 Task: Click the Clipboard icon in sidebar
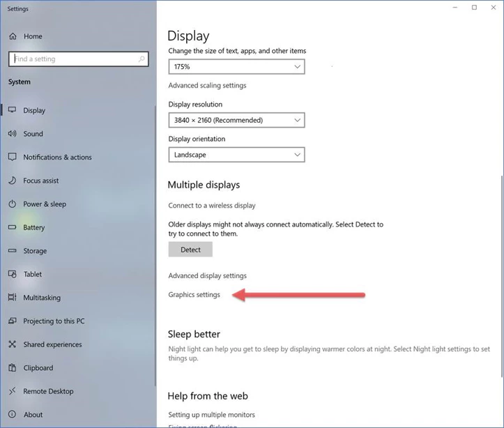(x=13, y=367)
